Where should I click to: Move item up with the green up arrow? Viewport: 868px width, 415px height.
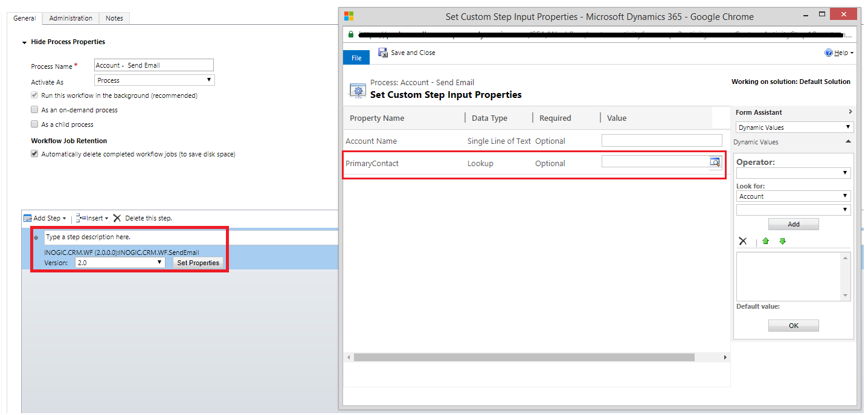(765, 241)
